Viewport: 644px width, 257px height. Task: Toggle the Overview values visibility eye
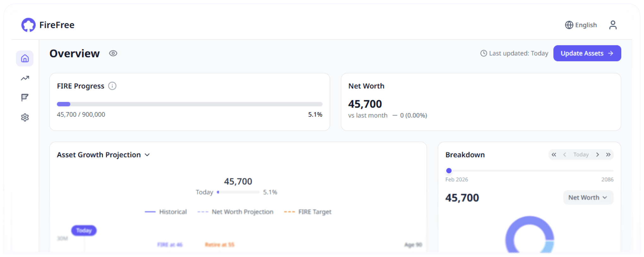coord(113,53)
